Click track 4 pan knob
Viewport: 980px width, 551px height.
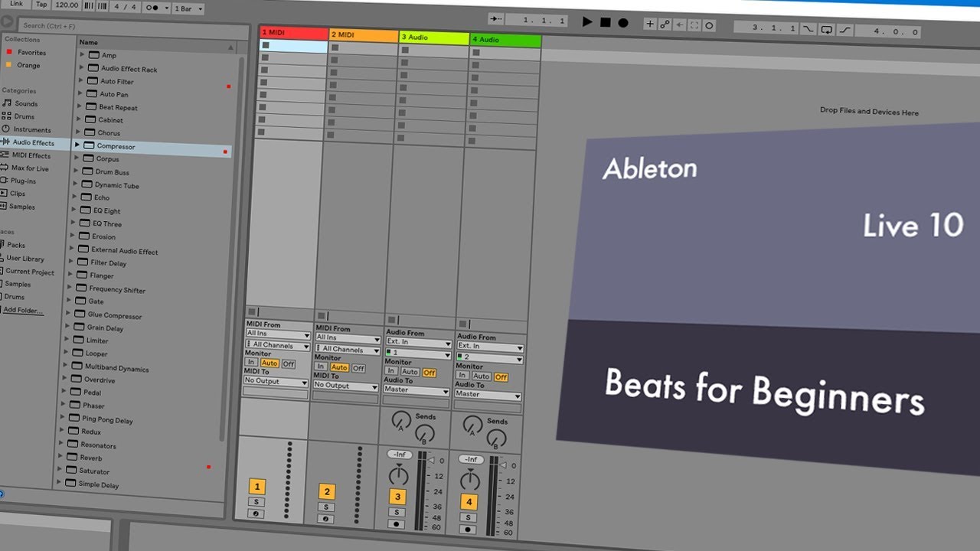[469, 481]
